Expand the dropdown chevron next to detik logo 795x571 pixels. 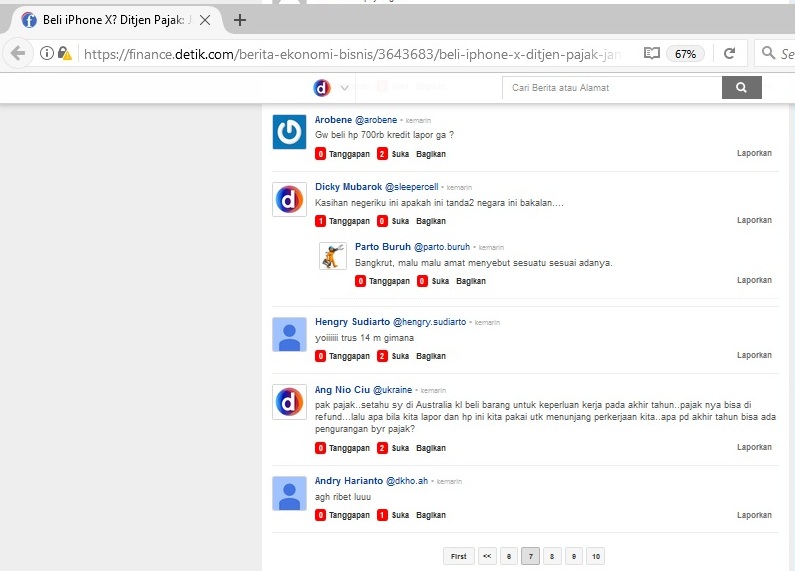[345, 88]
